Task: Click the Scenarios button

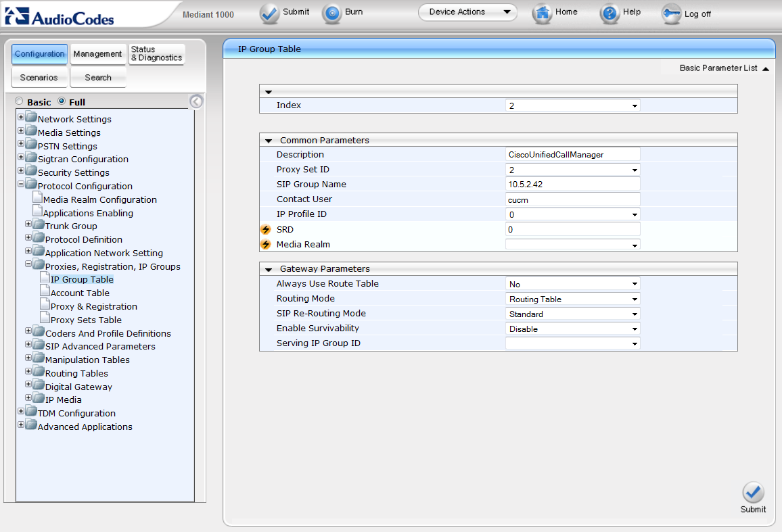Action: 39,78
